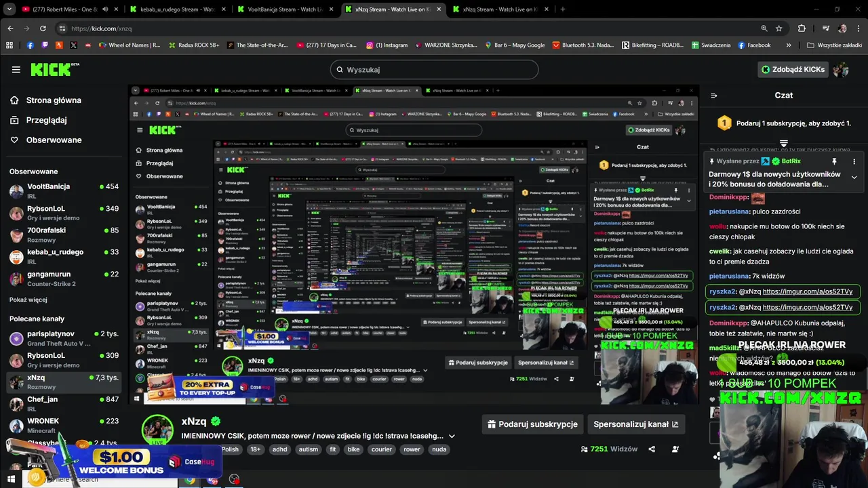Click the xNzq streamer avatar with LIVE badge
The height and width of the screenshot is (488, 868).
coord(157,430)
